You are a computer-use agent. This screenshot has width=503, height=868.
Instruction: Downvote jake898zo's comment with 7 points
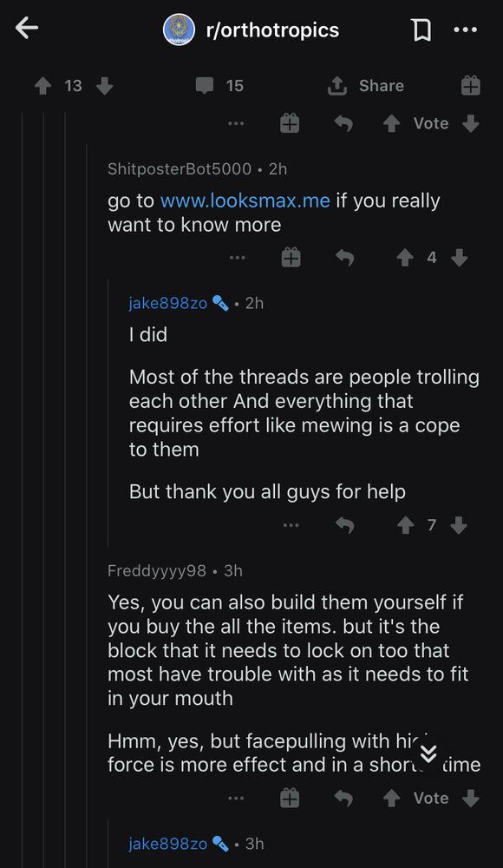[x=459, y=525]
